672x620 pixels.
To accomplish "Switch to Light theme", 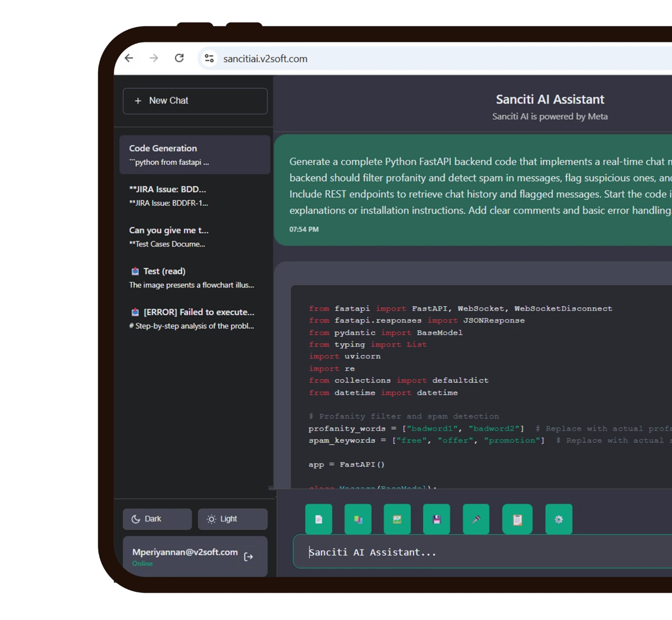I will pos(232,519).
